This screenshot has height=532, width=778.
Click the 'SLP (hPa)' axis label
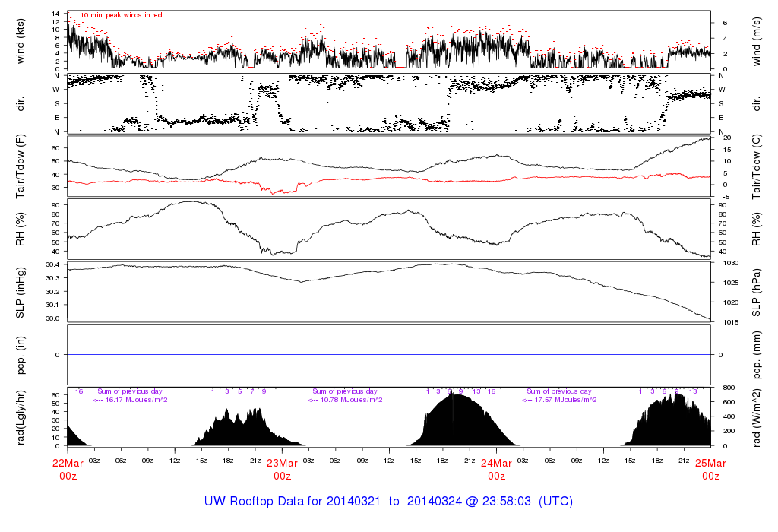755,291
